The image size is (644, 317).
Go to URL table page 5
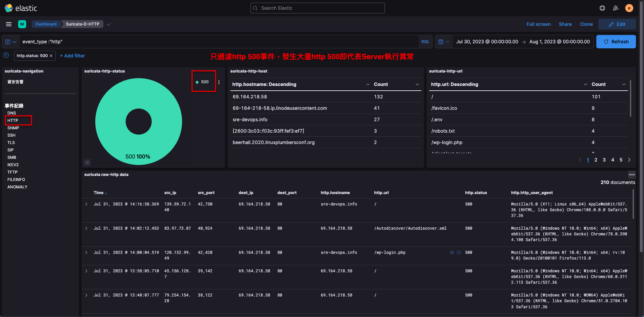[621, 160]
